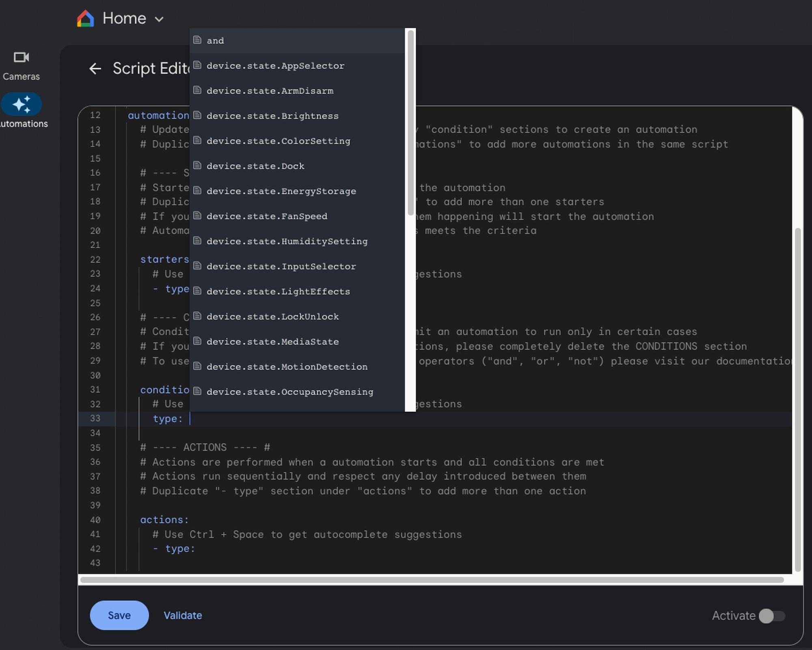Click the document icon next to "and"

[x=198, y=40]
